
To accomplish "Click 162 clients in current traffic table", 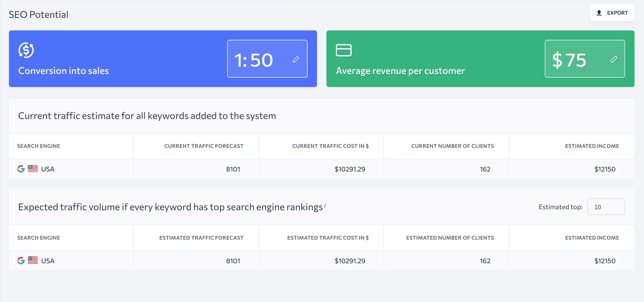I will pyautogui.click(x=485, y=169).
